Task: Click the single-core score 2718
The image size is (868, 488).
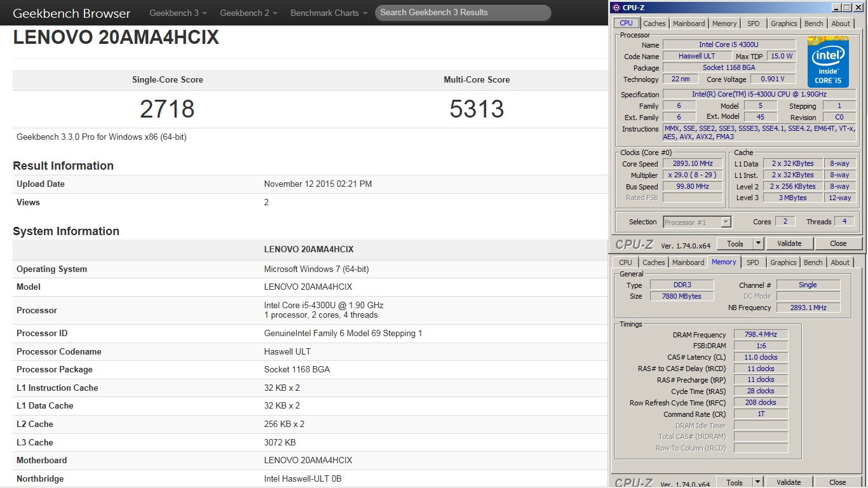Action: click(x=167, y=109)
